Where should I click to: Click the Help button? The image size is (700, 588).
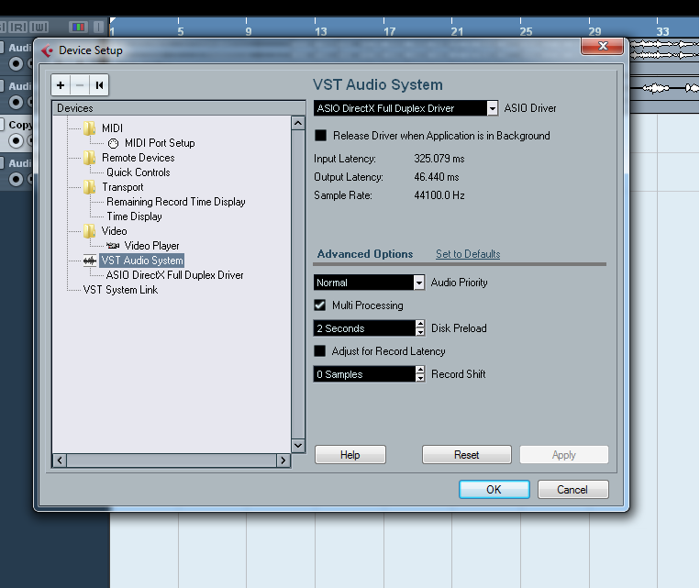350,455
